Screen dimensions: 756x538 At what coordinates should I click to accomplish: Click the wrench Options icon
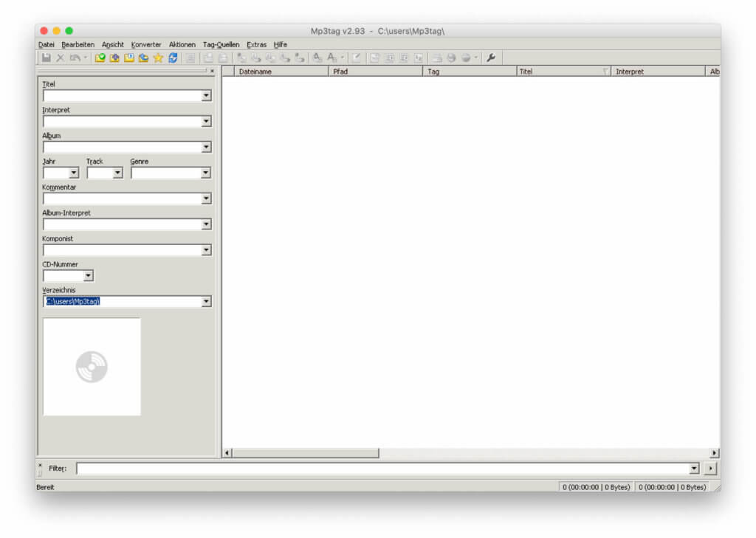[x=491, y=58]
